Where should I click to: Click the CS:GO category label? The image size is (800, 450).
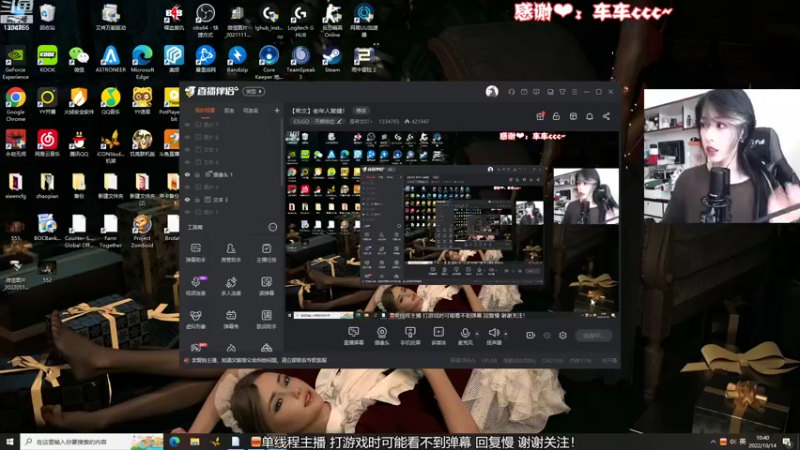(314, 121)
